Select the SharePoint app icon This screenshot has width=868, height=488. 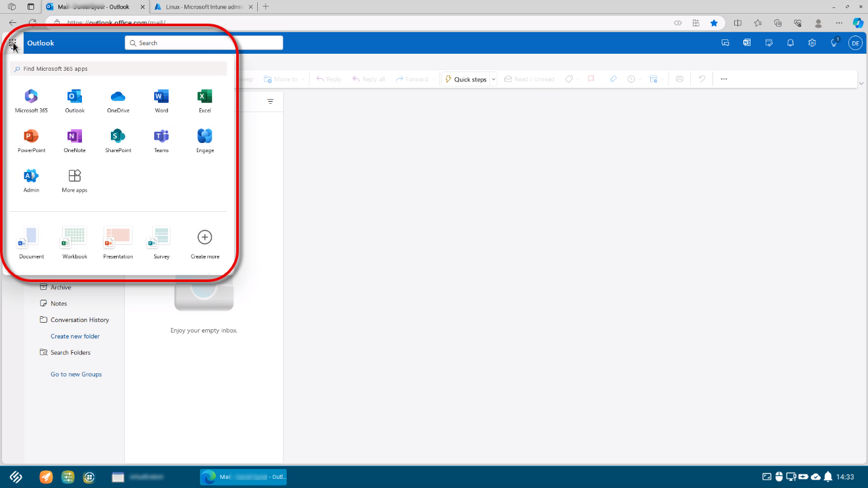click(x=117, y=136)
